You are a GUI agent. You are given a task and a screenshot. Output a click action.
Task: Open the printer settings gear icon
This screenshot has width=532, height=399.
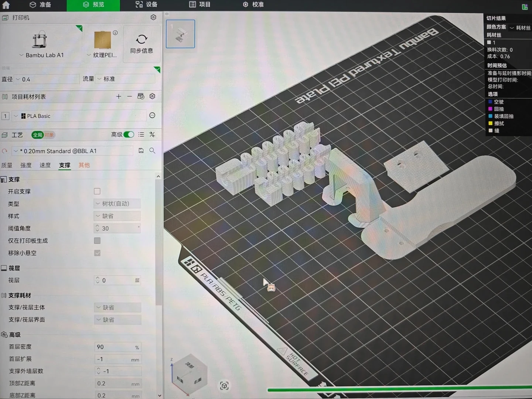[153, 17]
